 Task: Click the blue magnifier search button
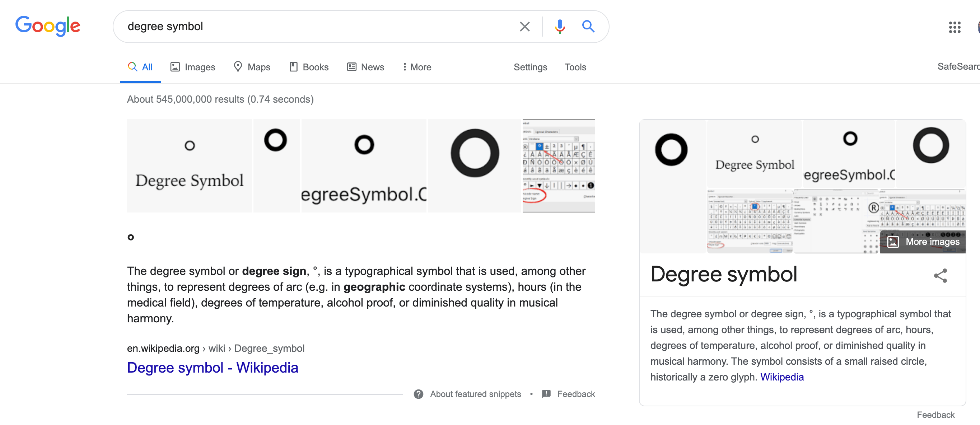588,27
